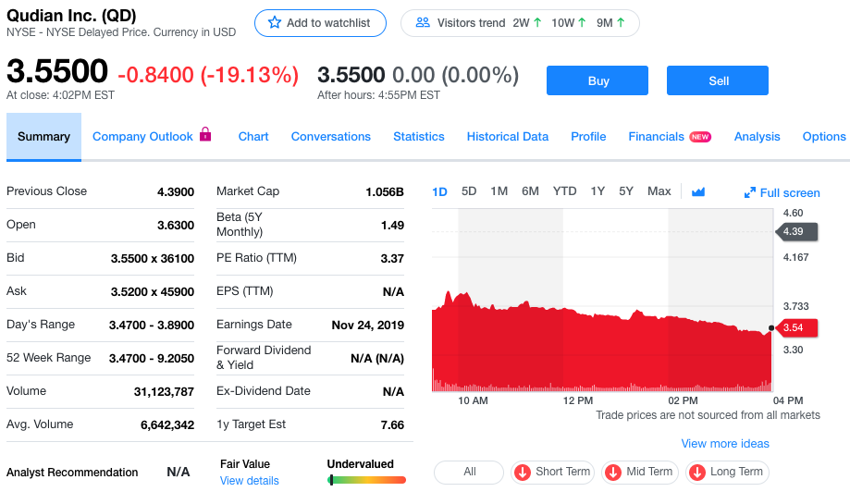Click the PE Ratio value 3.37
Image resolution: width=850 pixels, height=504 pixels.
(x=392, y=259)
